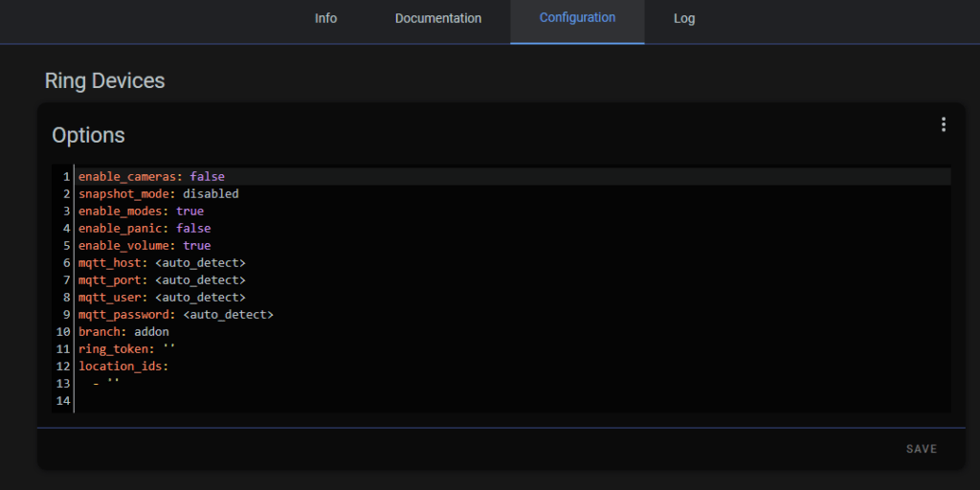Viewport: 980px width, 490px height.
Task: Open the Documentation tab
Action: [x=438, y=19]
